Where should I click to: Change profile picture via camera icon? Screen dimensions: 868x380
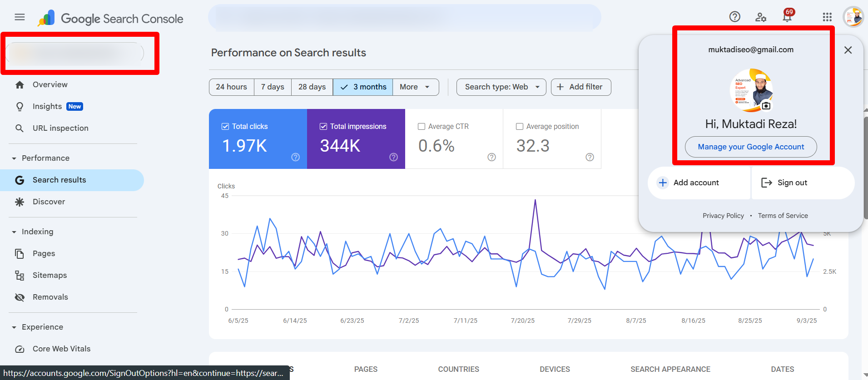(x=766, y=106)
